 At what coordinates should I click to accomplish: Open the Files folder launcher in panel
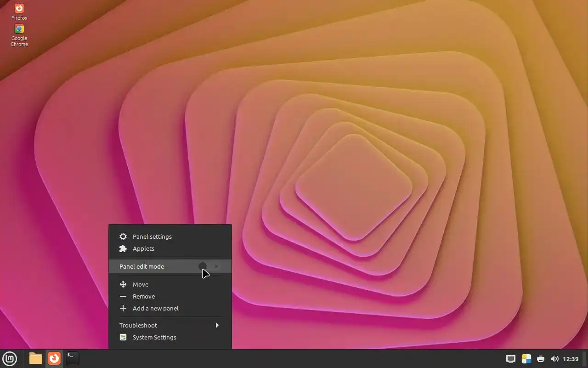(x=36, y=358)
